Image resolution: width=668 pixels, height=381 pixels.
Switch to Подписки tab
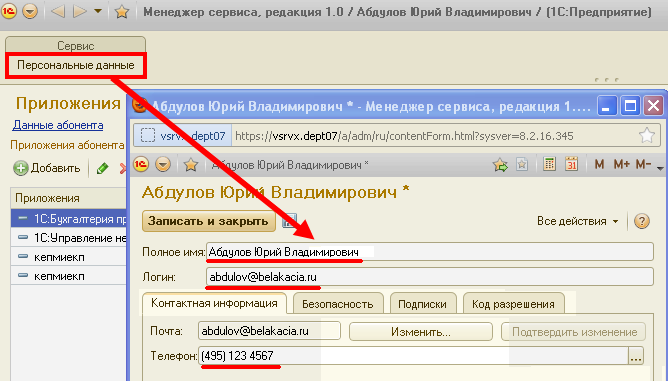pos(422,304)
